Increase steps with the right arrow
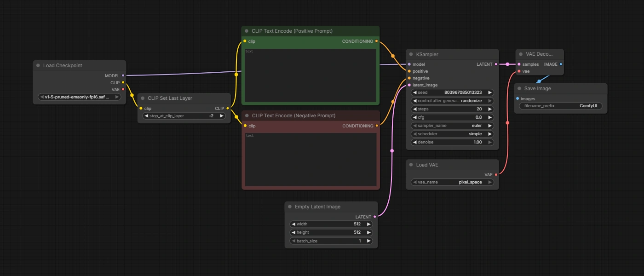This screenshot has width=644, height=276. coord(490,109)
